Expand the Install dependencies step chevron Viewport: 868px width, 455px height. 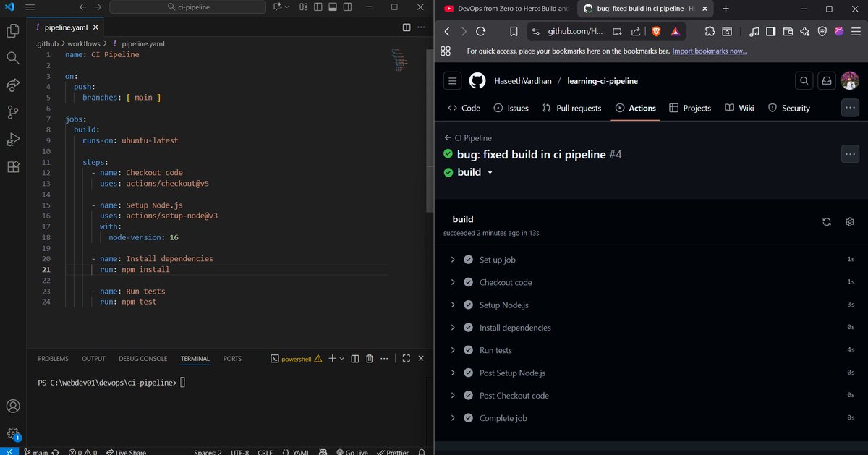click(453, 327)
